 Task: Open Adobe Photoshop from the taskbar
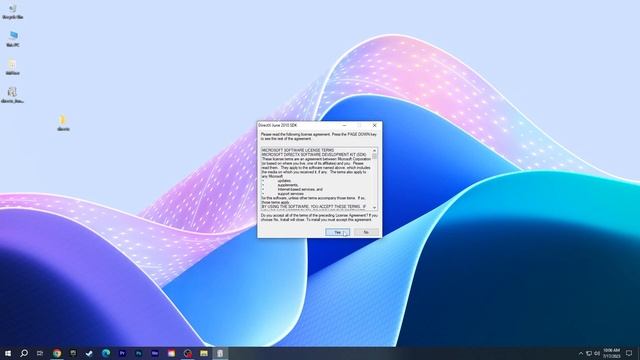(x=138, y=353)
